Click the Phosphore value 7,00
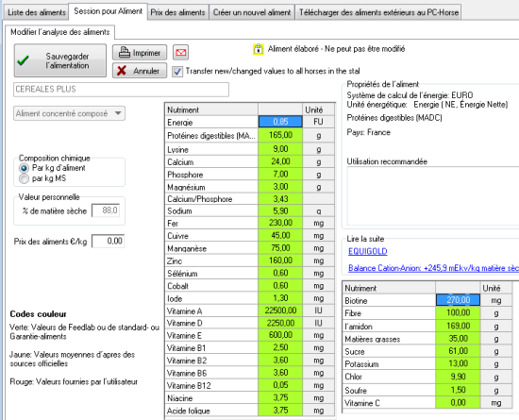The image size is (519, 420). [280, 174]
